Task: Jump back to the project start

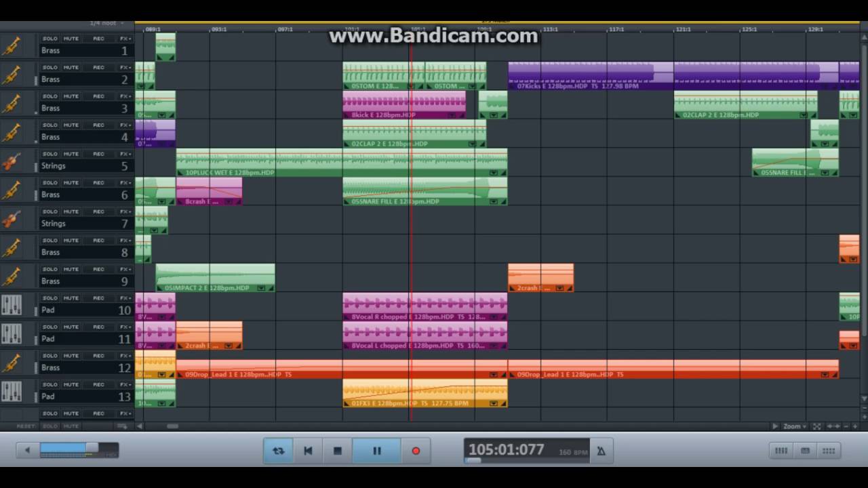Action: [308, 451]
